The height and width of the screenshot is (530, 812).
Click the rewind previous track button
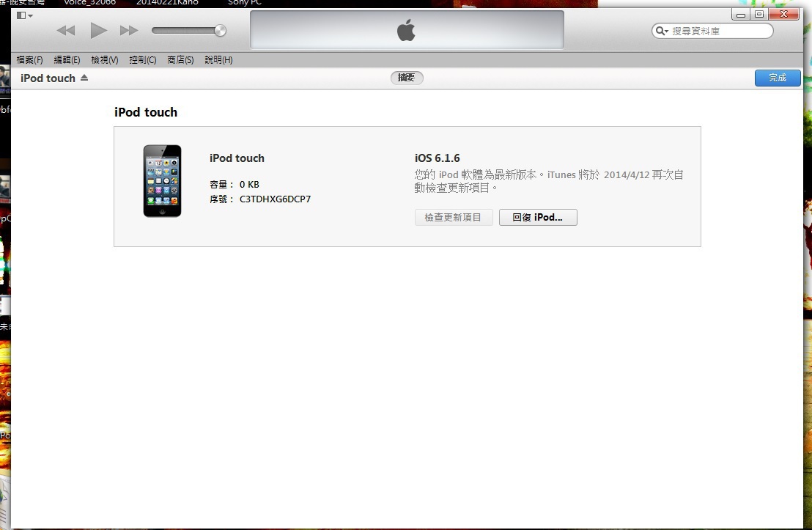click(x=66, y=31)
